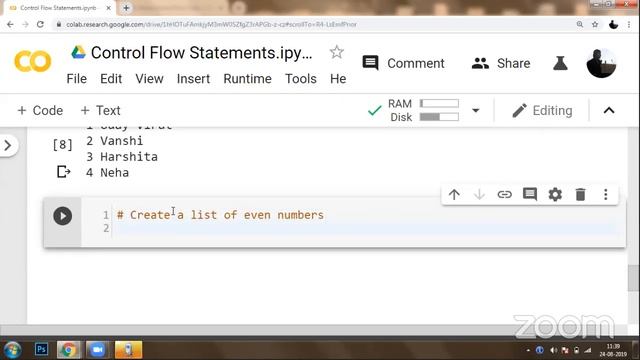The width and height of the screenshot is (640, 360).
Task: Go back in browser history
Action: (x=10, y=24)
